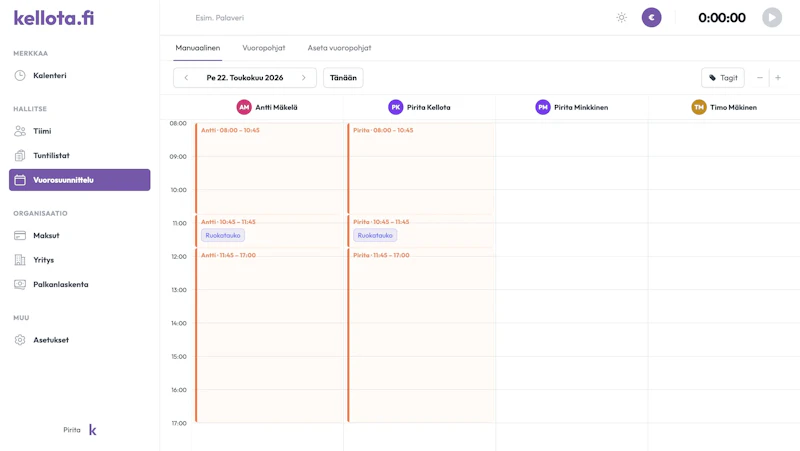Click Yritys building icon
The width and height of the screenshot is (800, 451).
coord(20,260)
